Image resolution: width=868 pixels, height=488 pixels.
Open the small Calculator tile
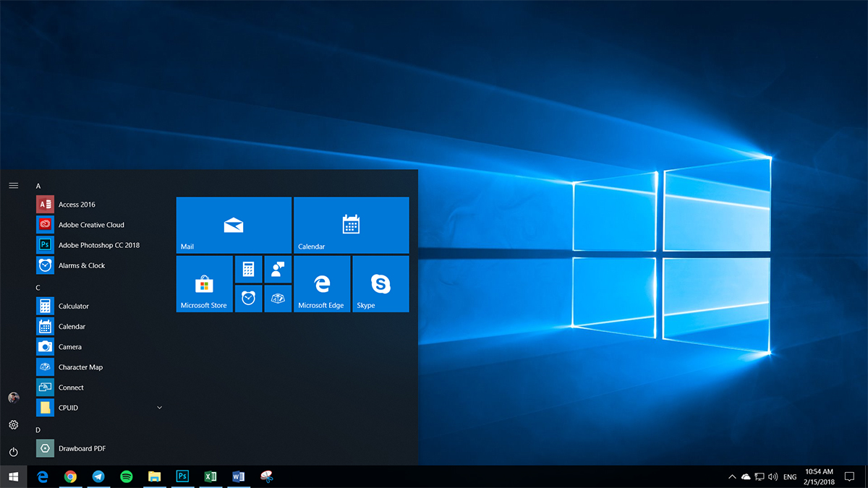248,269
